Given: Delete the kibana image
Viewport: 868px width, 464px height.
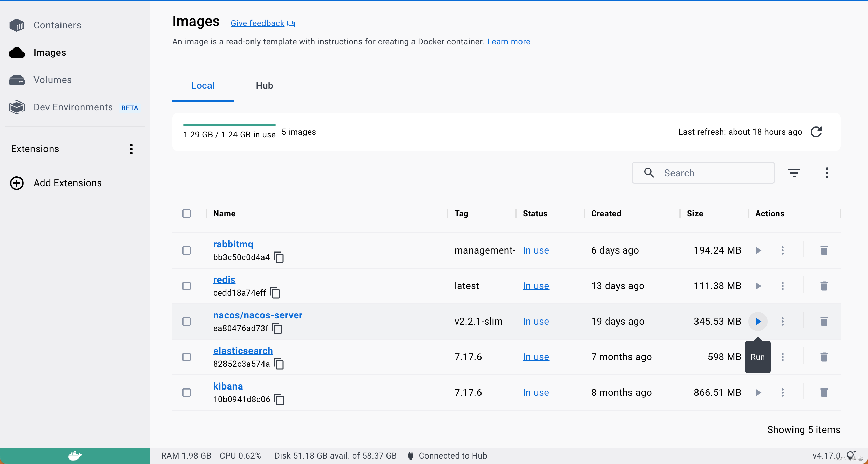Looking at the screenshot, I should pos(824,393).
